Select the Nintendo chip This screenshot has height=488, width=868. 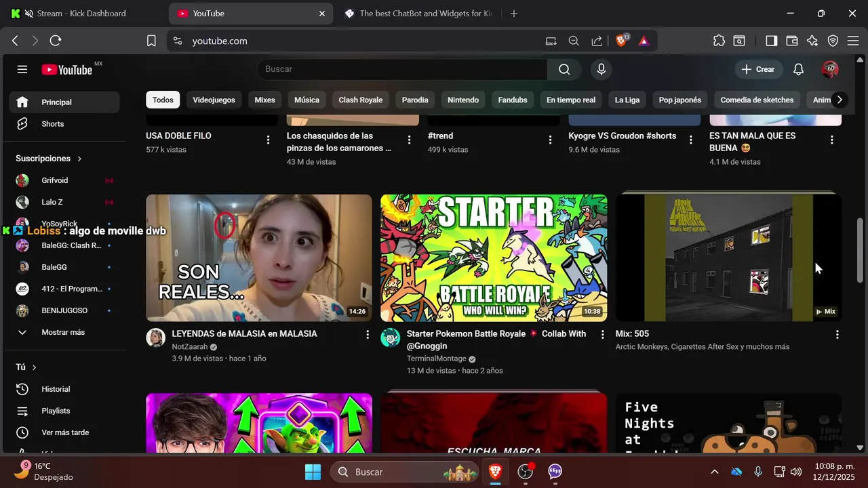pos(463,100)
